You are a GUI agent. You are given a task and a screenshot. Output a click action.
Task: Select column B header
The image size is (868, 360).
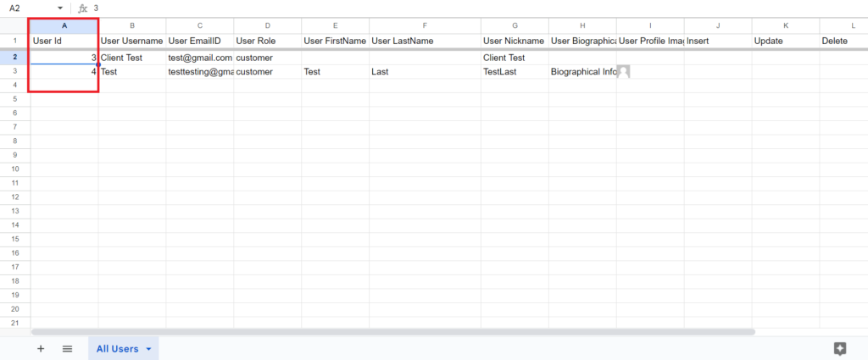click(132, 25)
